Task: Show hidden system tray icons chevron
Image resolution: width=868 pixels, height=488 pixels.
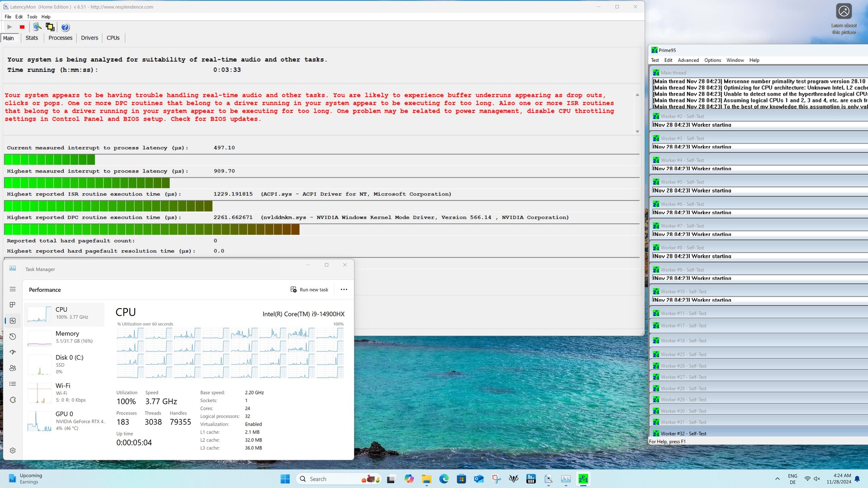Action: tap(777, 479)
